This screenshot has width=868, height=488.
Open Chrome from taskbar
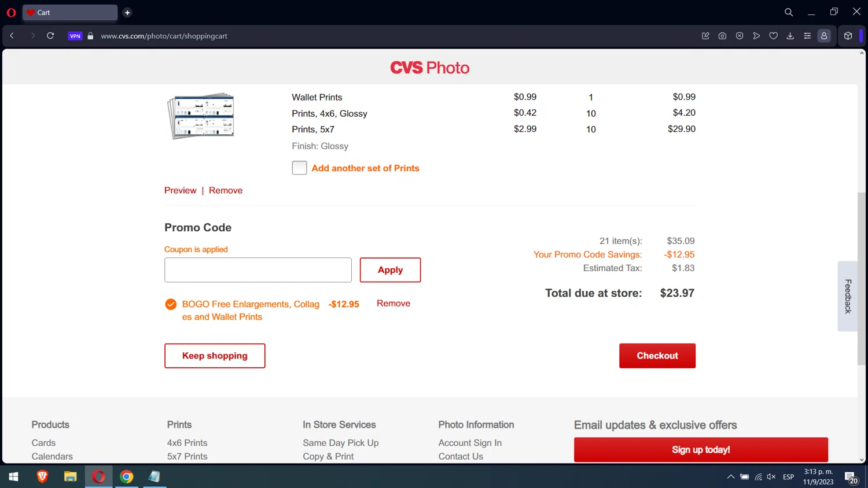point(126,477)
